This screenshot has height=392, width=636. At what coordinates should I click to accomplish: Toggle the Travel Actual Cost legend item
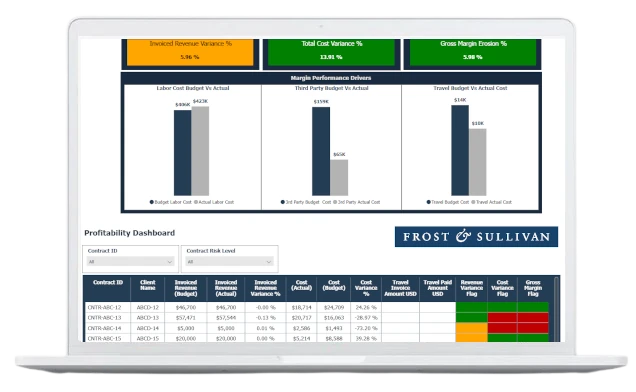492,202
